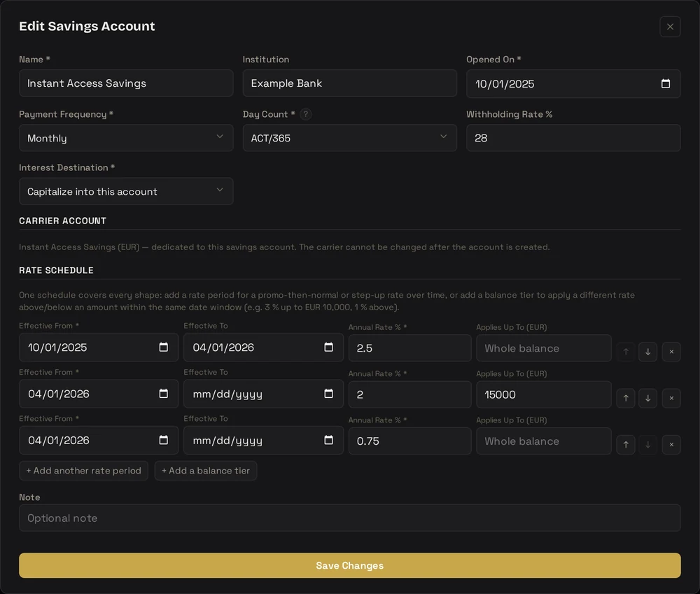
Task: Edit the Annual Rate field showing 2
Action: 409,394
